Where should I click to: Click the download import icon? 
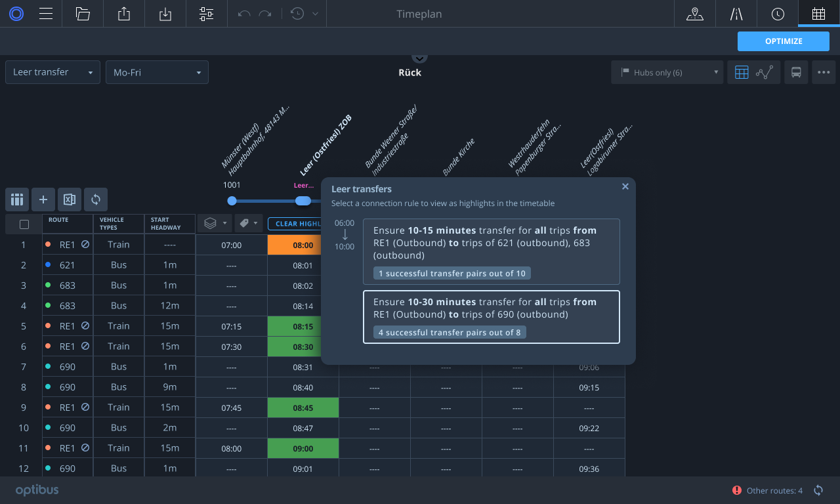tap(165, 14)
